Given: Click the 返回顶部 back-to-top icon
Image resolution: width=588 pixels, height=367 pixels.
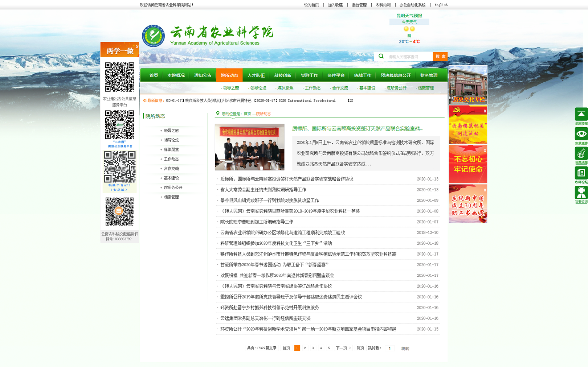Looking at the screenshot, I should click(x=581, y=115).
